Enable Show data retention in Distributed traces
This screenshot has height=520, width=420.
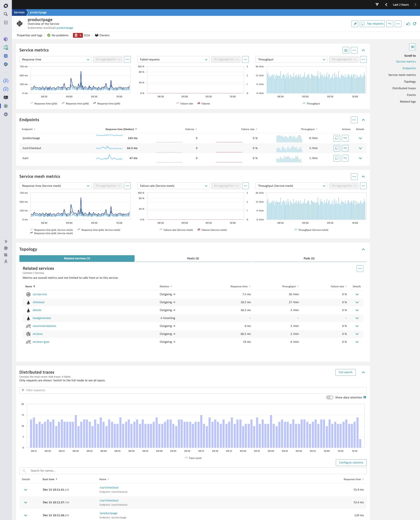330,397
